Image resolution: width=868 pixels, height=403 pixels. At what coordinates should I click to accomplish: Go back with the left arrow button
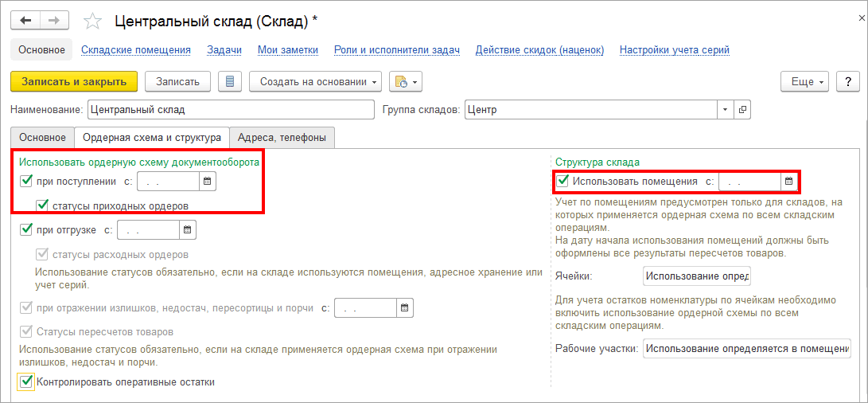25,21
